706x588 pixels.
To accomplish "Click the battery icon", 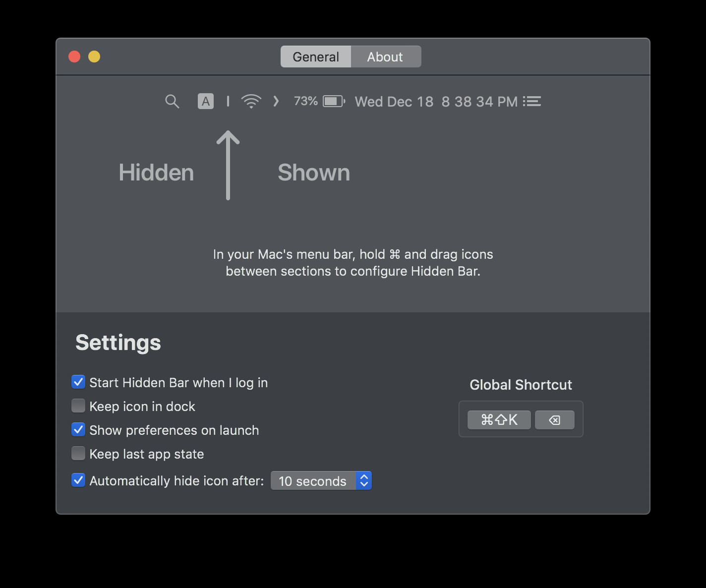I will coord(334,101).
